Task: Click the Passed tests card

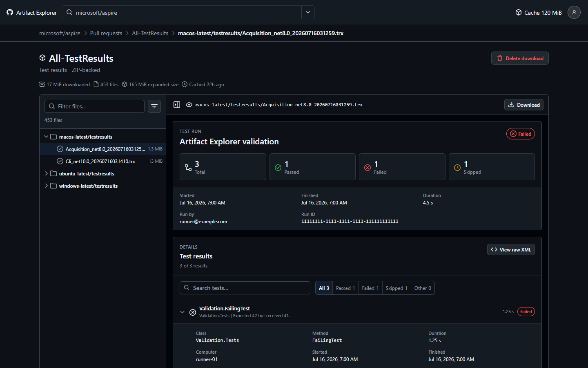Action: [312, 167]
